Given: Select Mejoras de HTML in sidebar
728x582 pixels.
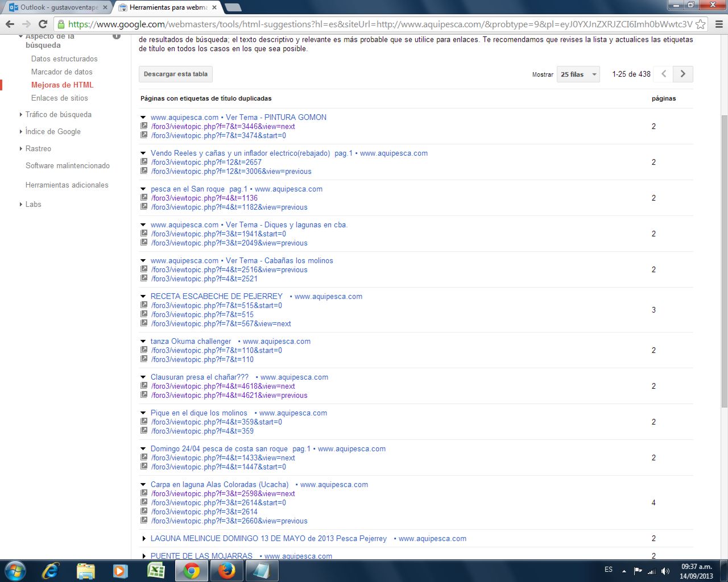Looking at the screenshot, I should click(62, 85).
